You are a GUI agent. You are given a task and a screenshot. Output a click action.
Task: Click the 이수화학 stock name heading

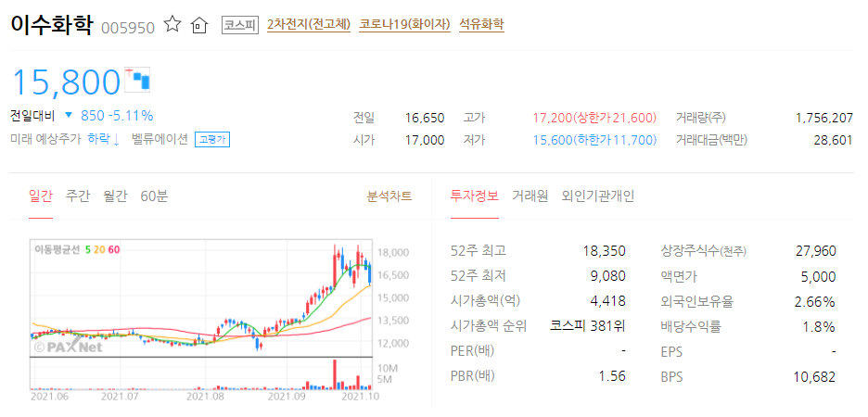point(52,25)
